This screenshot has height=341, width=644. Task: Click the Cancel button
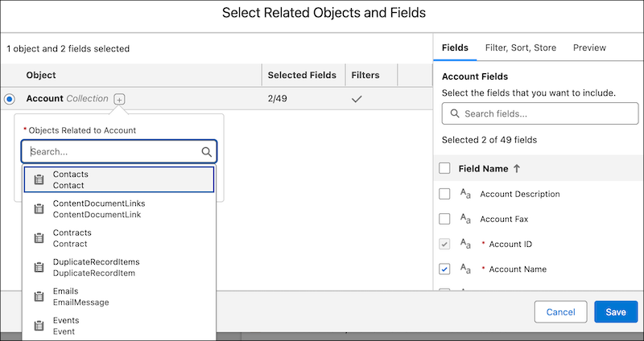[560, 312]
